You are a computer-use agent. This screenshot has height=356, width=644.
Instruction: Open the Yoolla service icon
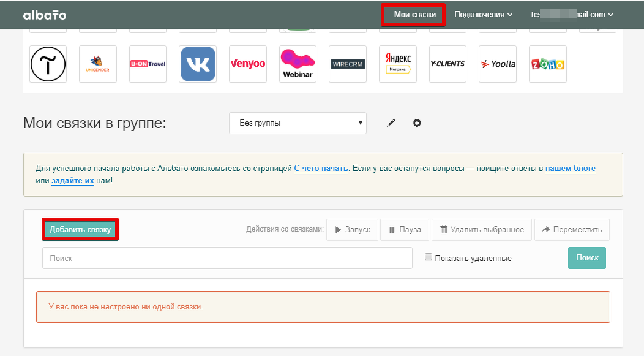point(498,64)
